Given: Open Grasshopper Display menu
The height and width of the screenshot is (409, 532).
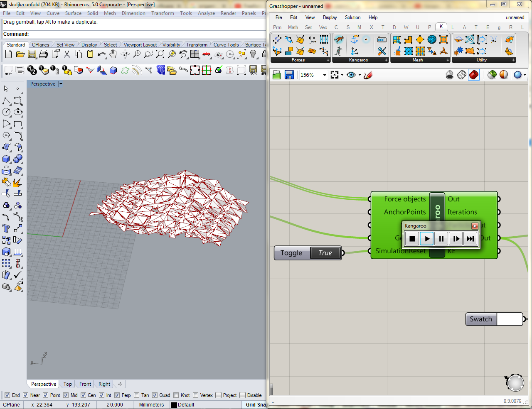Looking at the screenshot, I should pos(330,17).
